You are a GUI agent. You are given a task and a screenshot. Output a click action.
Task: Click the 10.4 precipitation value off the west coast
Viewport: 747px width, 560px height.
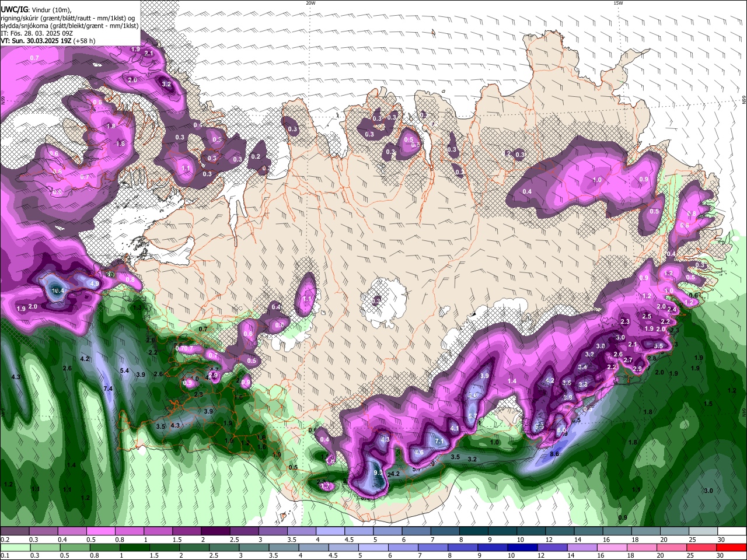tap(57, 290)
